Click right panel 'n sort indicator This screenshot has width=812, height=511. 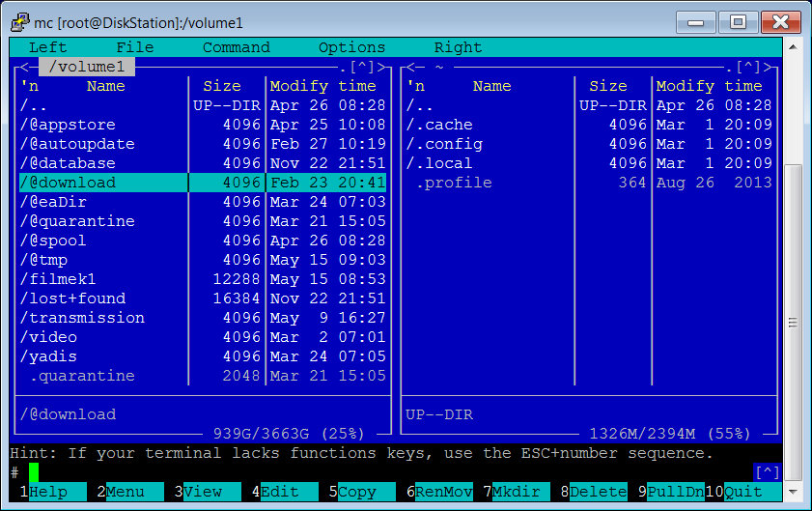(x=416, y=86)
